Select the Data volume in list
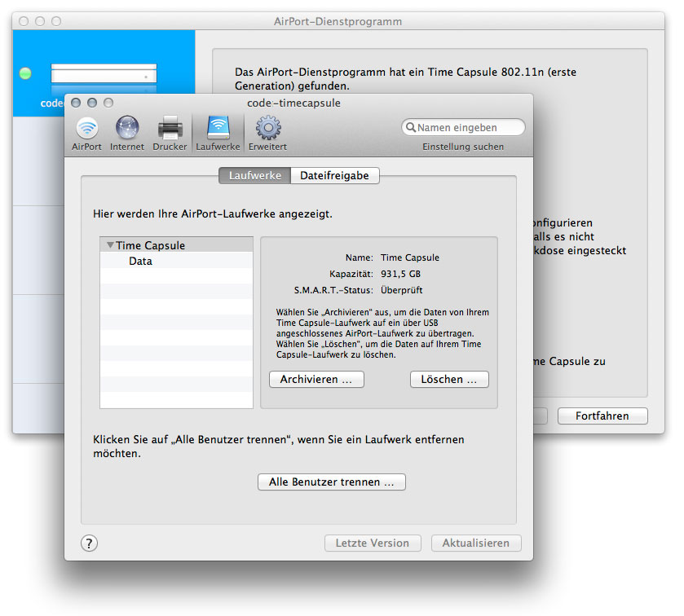Viewport: 684px width, 616px height. 140,262
